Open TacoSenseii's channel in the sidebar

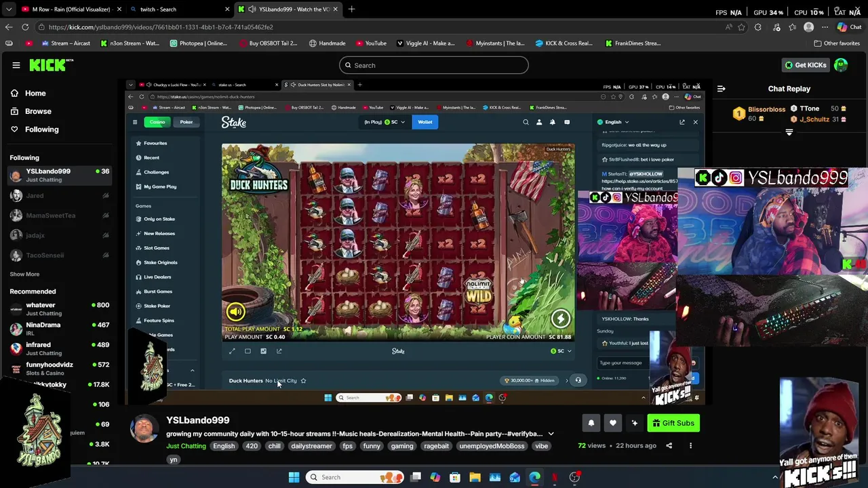(x=60, y=256)
